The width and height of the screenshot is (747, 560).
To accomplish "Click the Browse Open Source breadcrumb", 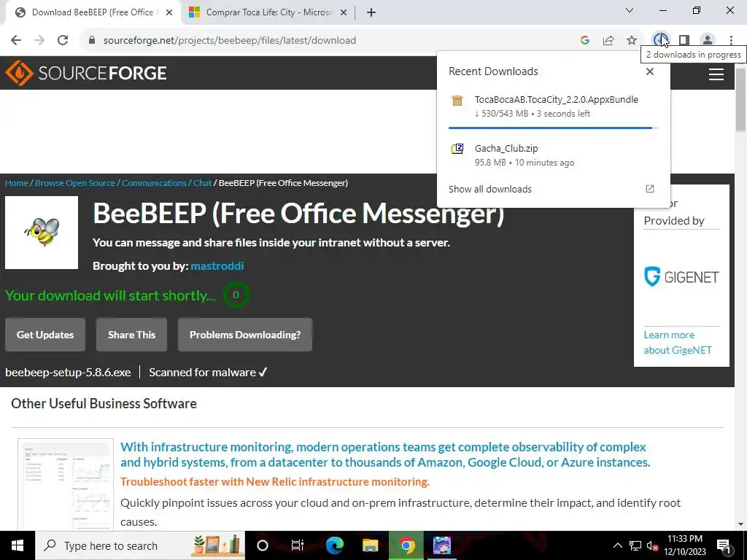I will tap(75, 183).
